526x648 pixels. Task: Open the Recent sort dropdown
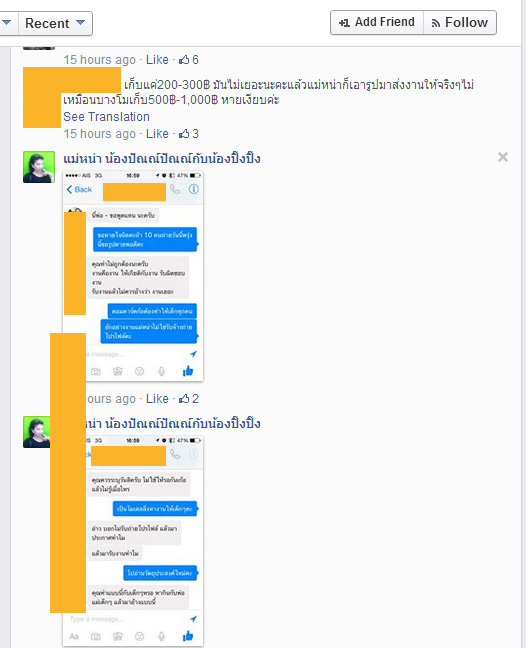55,24
